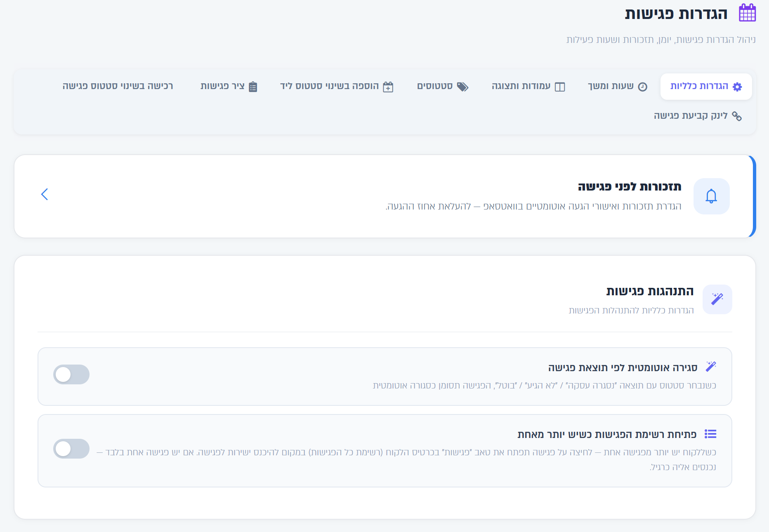769x532 pixels.
Task: Enable פתיחת רשימת הפגישות כשיש יותר מאחת toggle
Action: (71, 449)
